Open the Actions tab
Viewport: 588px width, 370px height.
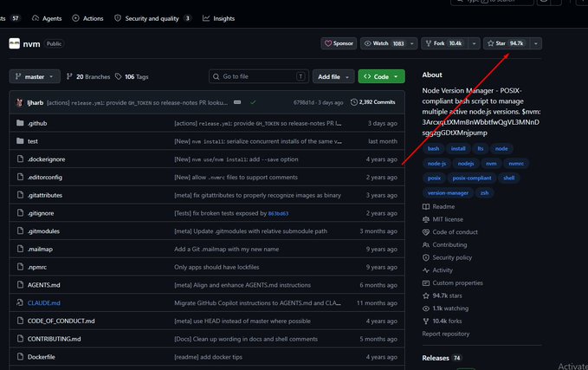tap(87, 18)
